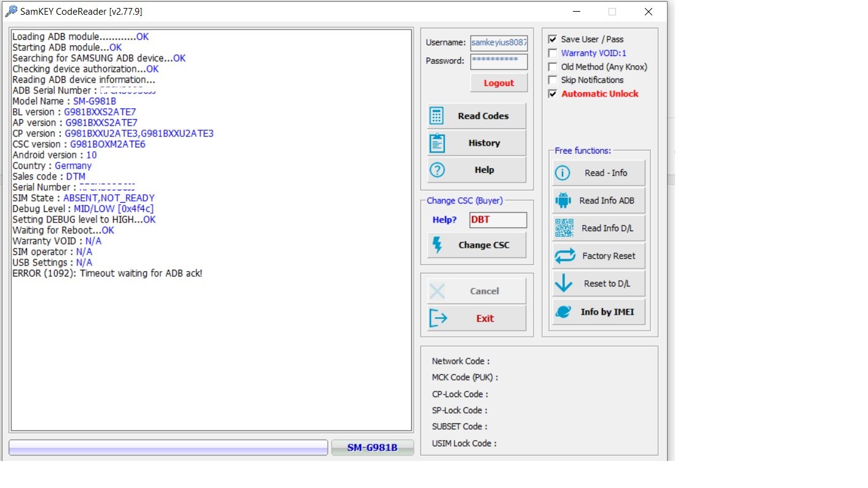Click the info circle icon on Read - Info
The image size is (868, 488).
click(x=562, y=173)
